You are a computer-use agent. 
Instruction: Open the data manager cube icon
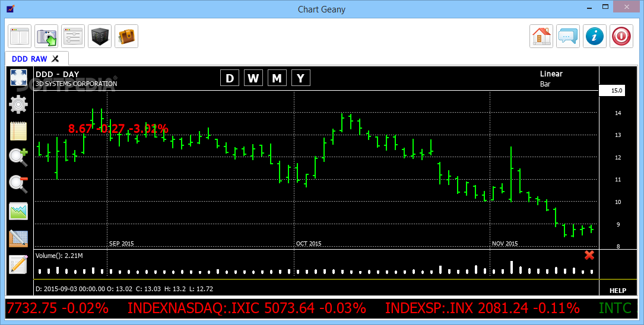99,36
